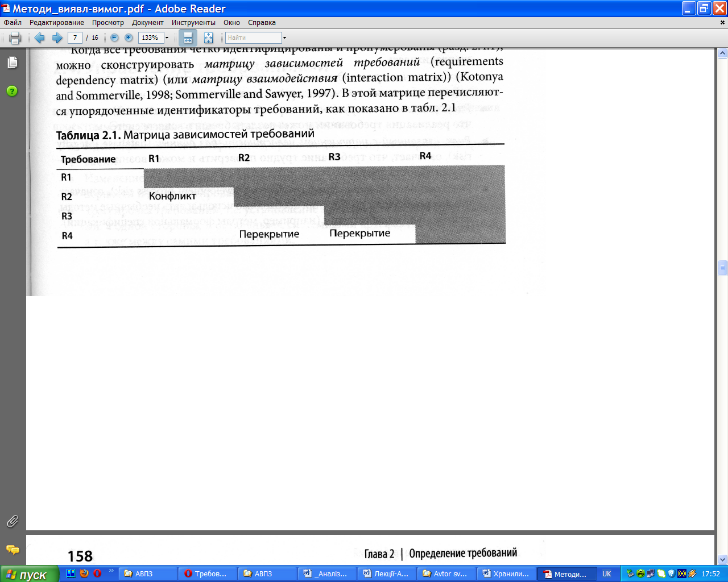This screenshot has width=728, height=582.
Task: Click the R4 column header in table
Action: [x=425, y=156]
